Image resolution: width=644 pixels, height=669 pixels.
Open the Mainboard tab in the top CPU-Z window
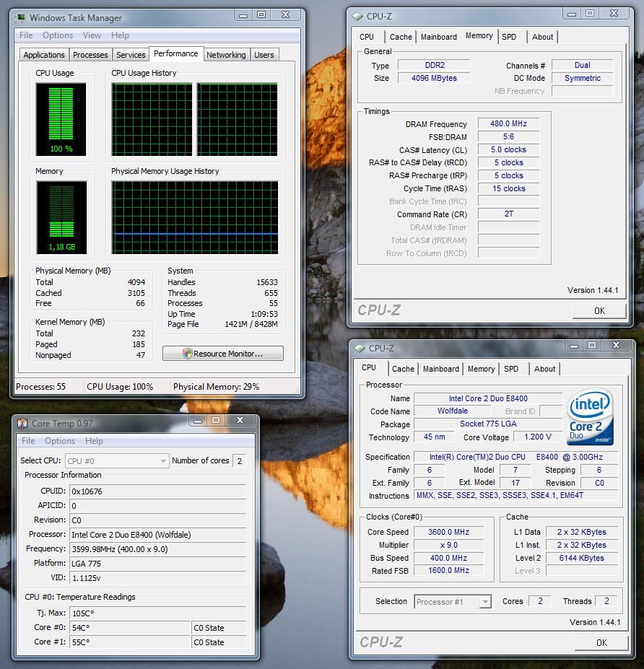pos(439,37)
